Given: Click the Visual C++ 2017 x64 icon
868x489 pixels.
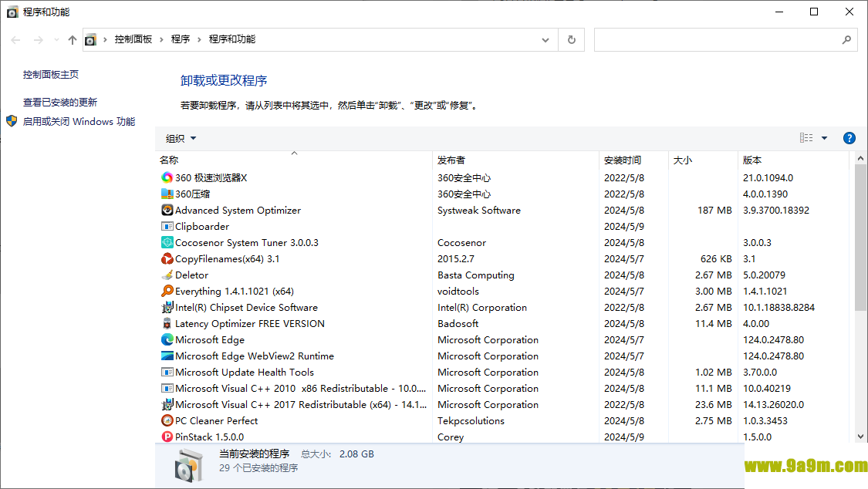Looking at the screenshot, I should pyautogui.click(x=167, y=404).
